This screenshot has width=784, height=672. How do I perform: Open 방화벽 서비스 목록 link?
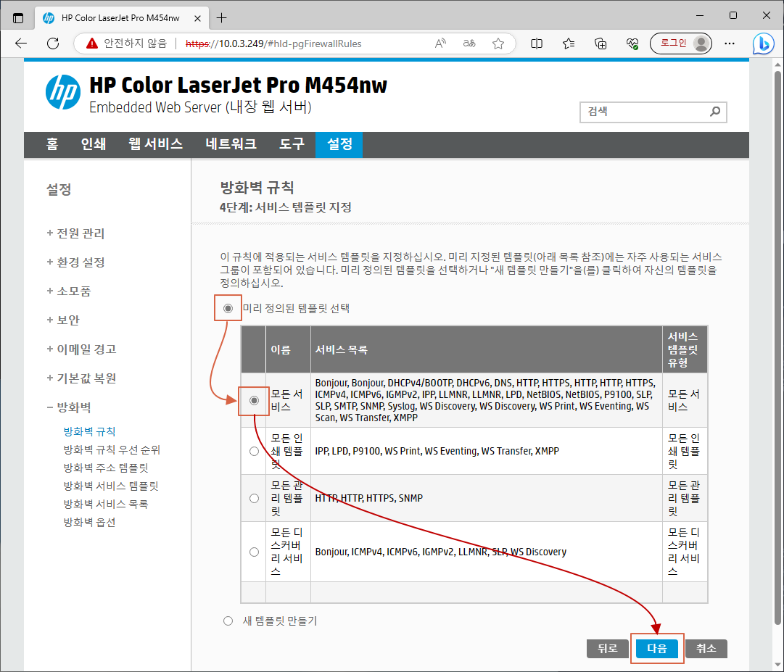point(105,504)
